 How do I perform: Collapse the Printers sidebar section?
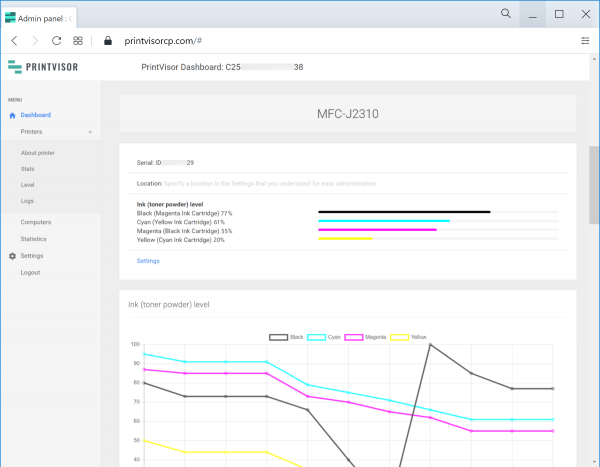pos(89,132)
